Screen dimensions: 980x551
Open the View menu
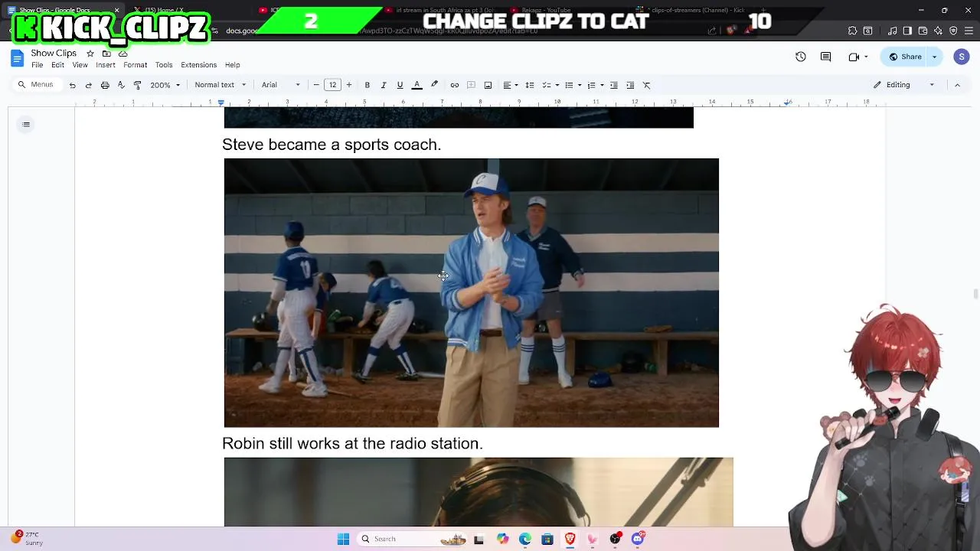click(80, 65)
